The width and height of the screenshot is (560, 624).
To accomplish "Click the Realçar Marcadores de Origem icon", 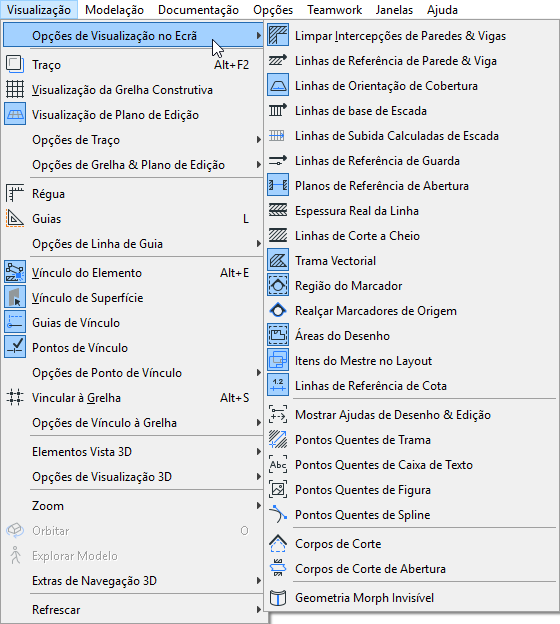I will [278, 311].
